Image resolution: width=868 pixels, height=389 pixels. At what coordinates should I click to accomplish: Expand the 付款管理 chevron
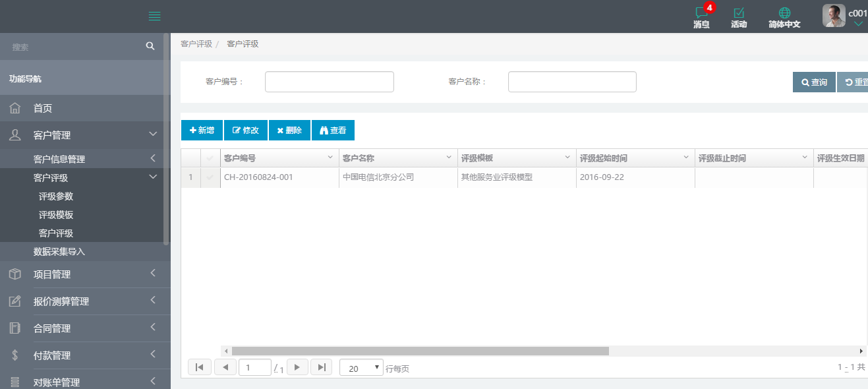[x=153, y=354]
